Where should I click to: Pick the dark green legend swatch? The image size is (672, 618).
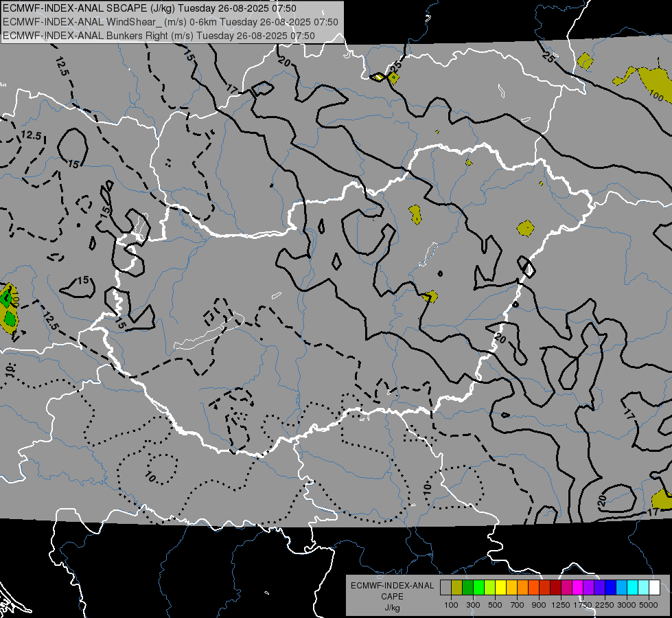468,587
